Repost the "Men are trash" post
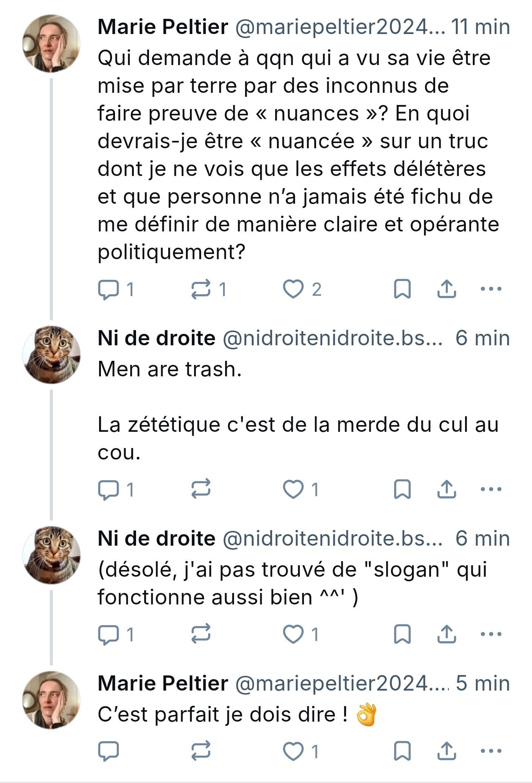This screenshot has height=783, width=532. pos(201,489)
